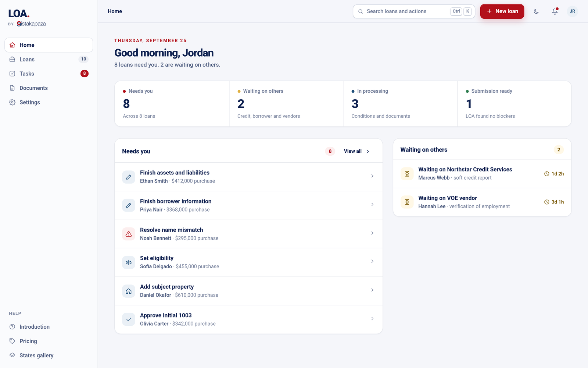Image resolution: width=588 pixels, height=368 pixels.
Task: Click the Sistakapaza brand logo
Action: (32, 24)
